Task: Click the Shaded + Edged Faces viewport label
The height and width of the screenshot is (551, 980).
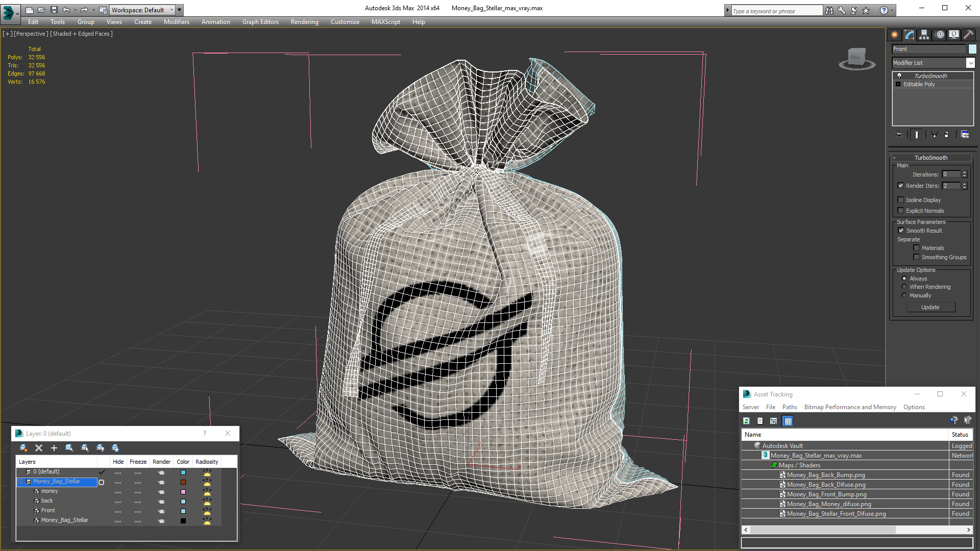Action: click(82, 34)
